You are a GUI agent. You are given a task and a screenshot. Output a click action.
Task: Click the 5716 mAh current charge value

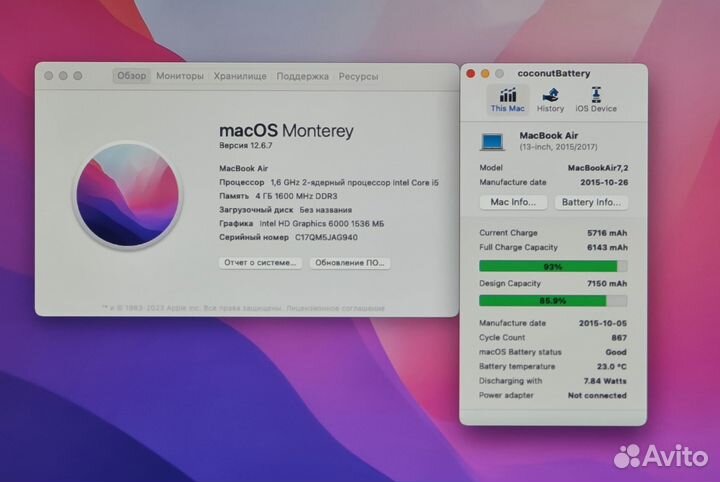point(607,233)
